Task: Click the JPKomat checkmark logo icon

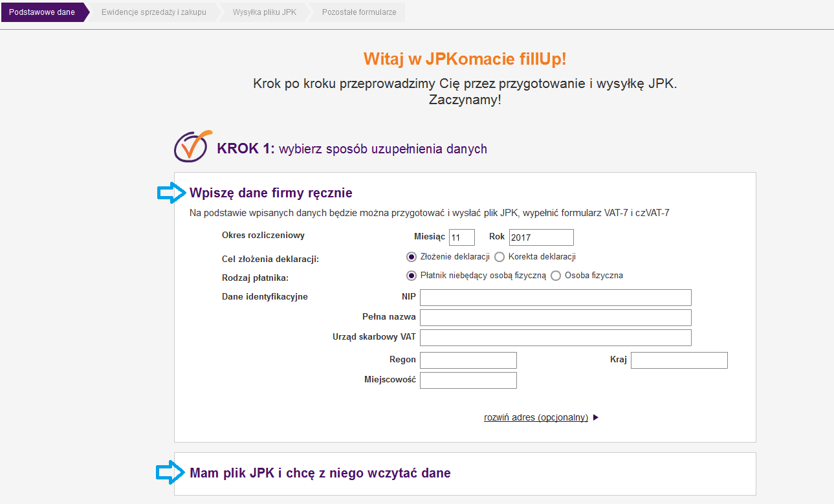Action: 193,146
